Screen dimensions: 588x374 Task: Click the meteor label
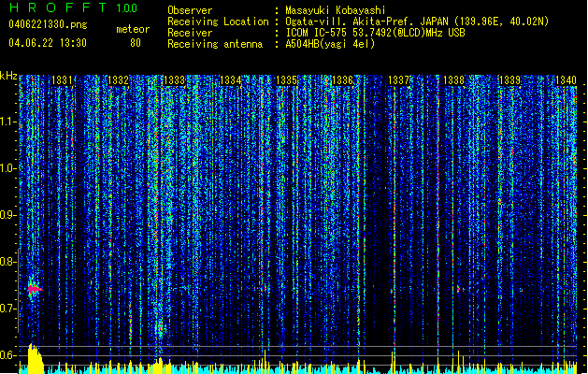(133, 29)
